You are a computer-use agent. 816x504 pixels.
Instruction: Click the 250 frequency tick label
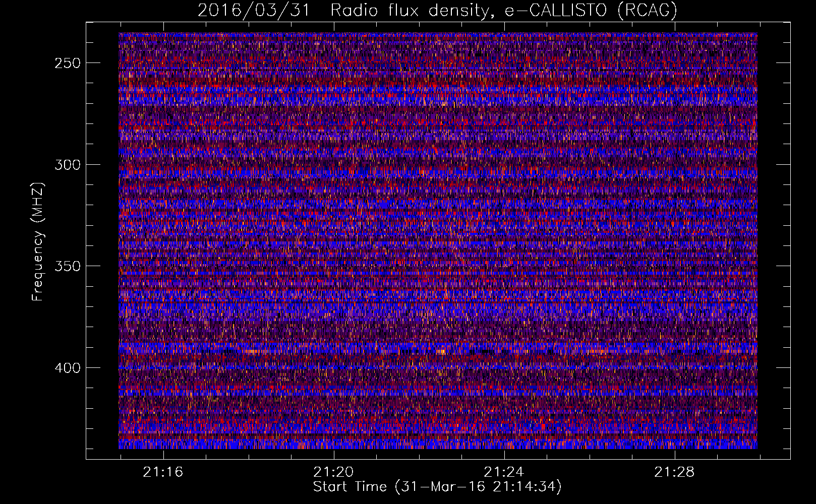68,63
